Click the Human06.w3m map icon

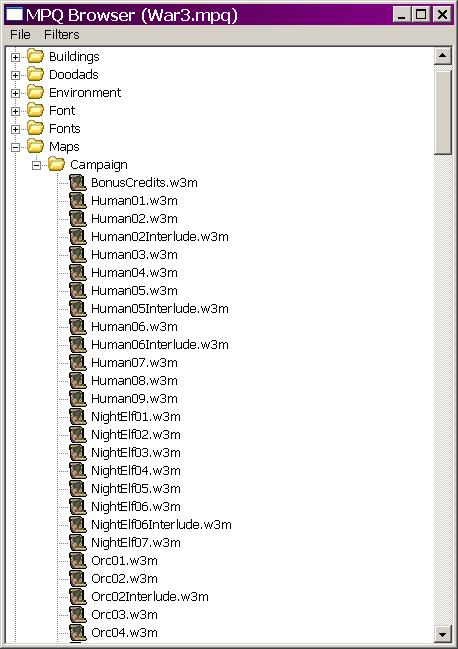click(78, 327)
